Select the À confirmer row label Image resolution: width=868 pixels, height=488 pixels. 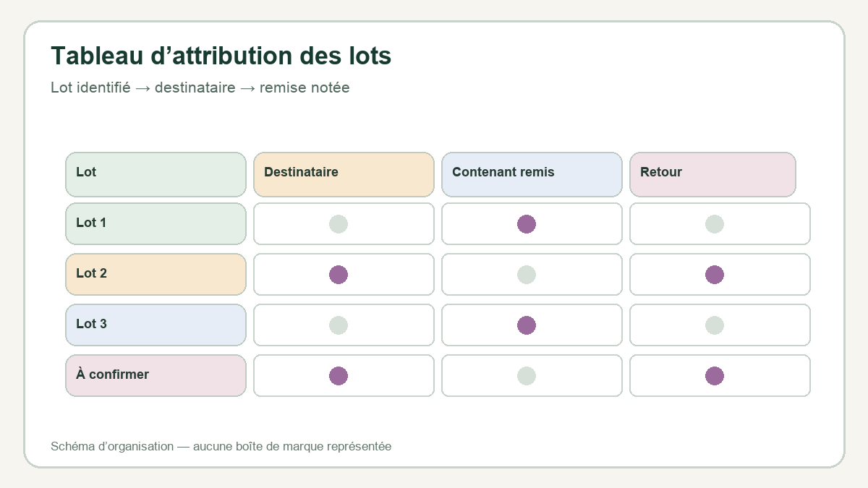[156, 376]
